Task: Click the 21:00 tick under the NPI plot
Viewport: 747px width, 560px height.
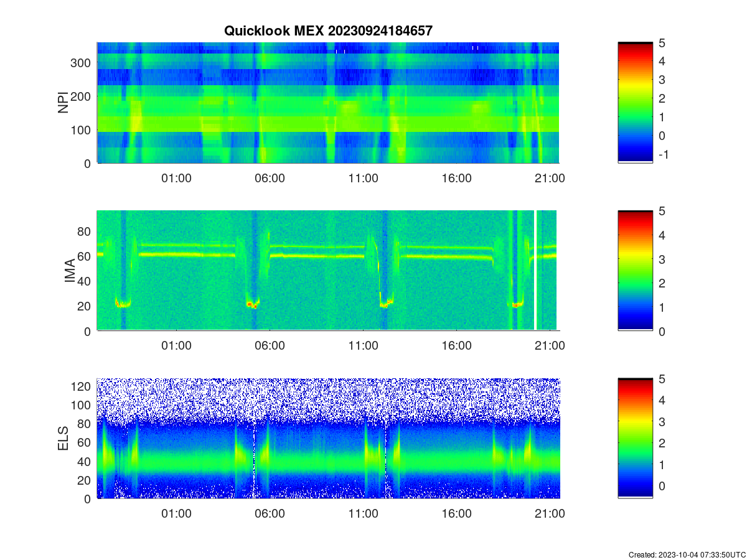Action: (x=550, y=178)
